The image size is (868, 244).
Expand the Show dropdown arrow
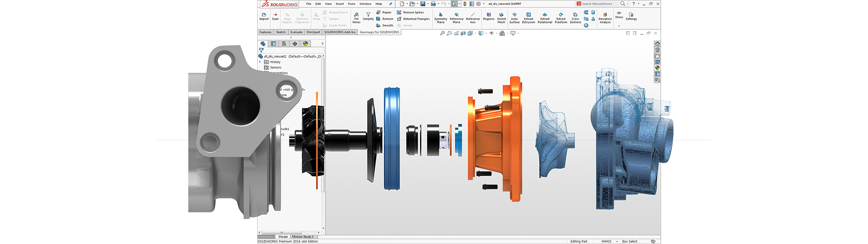tap(619, 26)
